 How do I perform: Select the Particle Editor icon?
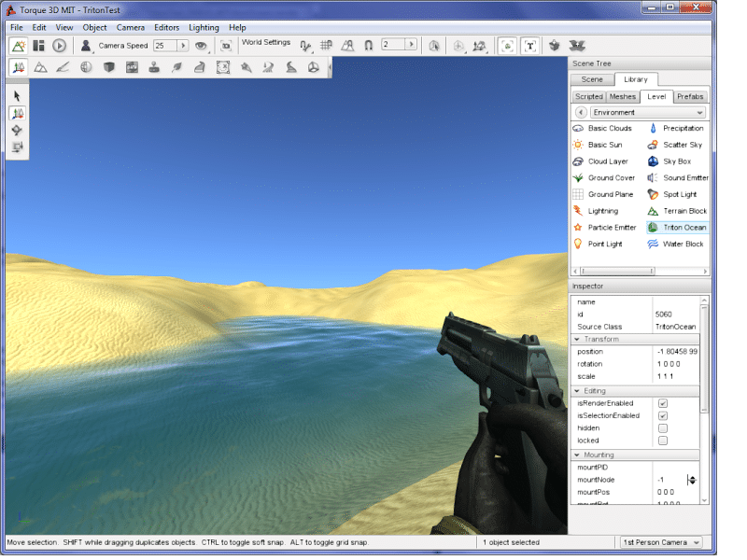pos(246,67)
